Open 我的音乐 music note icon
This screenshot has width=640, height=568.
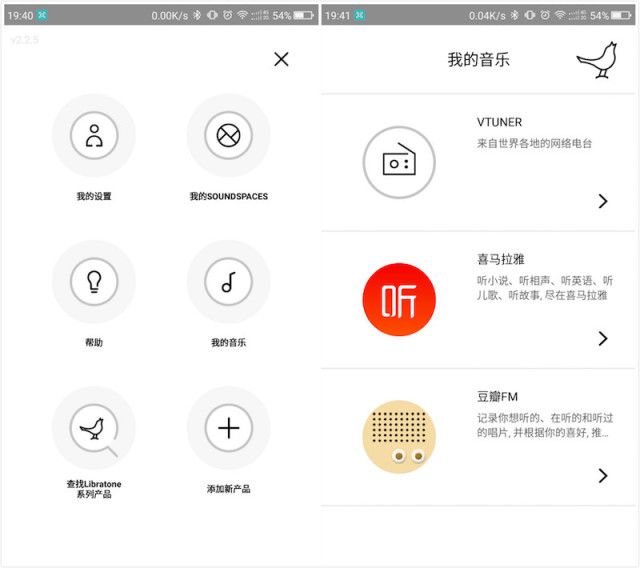pos(229,282)
